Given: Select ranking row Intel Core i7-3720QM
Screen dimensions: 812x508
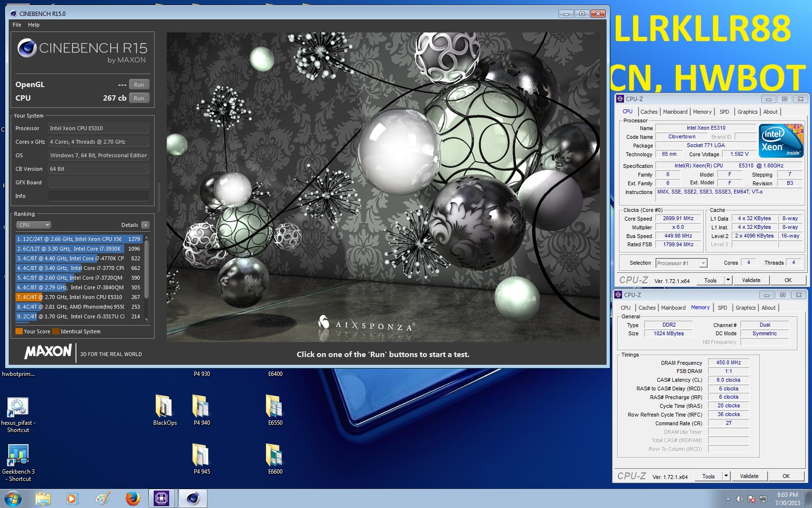Looking at the screenshot, I should (78, 278).
